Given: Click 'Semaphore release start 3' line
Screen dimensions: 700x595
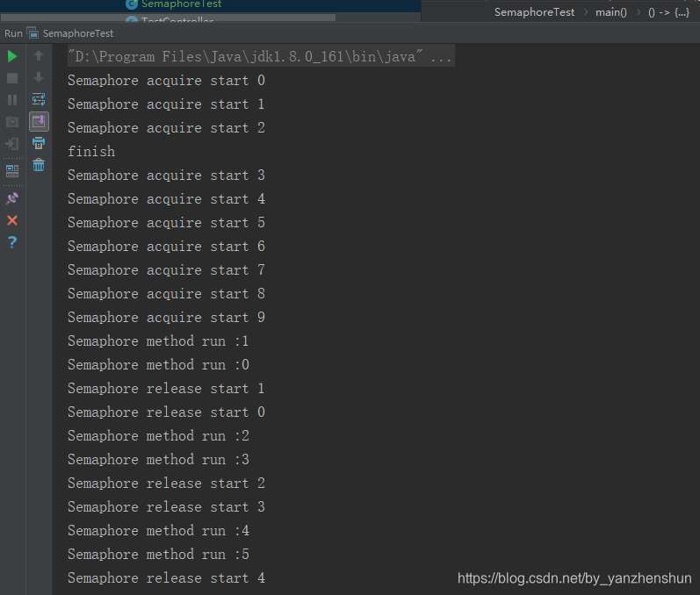Looking at the screenshot, I should tap(166, 507).
